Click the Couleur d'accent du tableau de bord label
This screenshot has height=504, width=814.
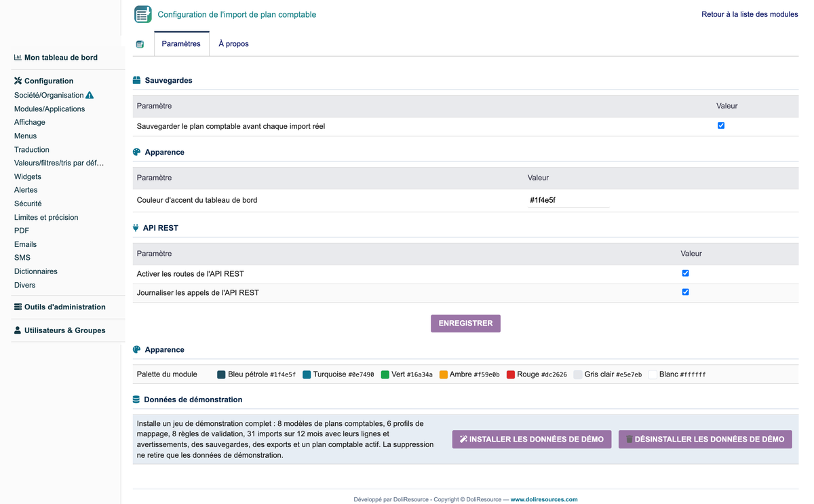tap(197, 200)
